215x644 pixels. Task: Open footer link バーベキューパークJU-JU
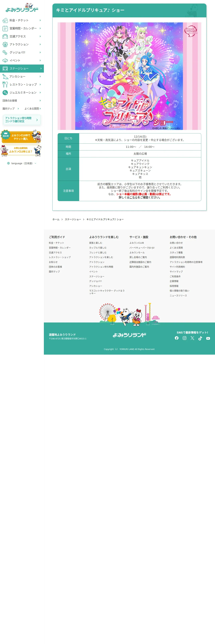click(142, 248)
